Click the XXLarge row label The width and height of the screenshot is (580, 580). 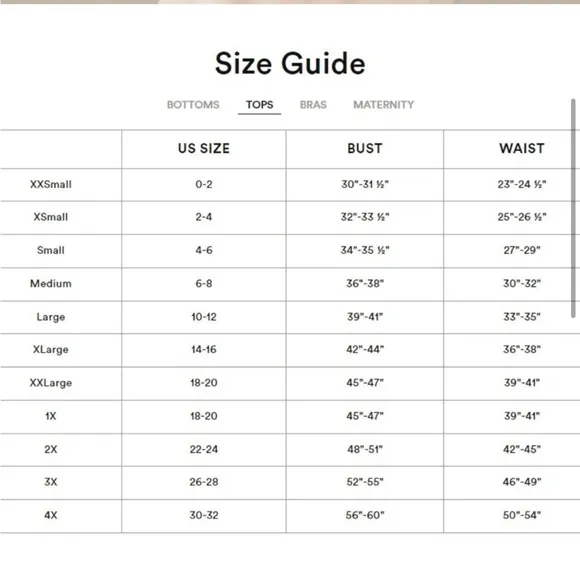click(x=51, y=383)
